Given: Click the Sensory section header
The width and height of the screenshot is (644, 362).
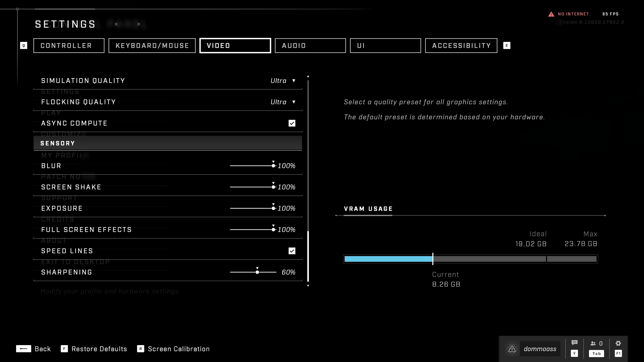Looking at the screenshot, I should coord(168,143).
